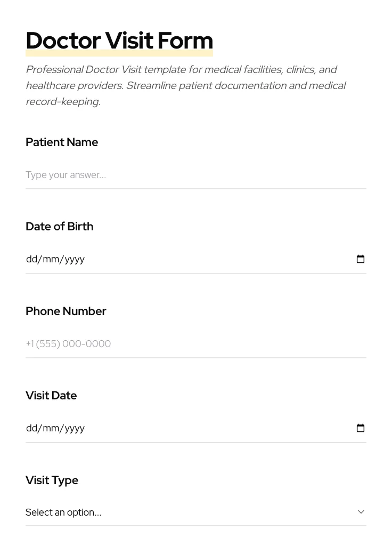Click the Visit Type chevron arrow
Screen dimensions: 392x546
tap(361, 512)
